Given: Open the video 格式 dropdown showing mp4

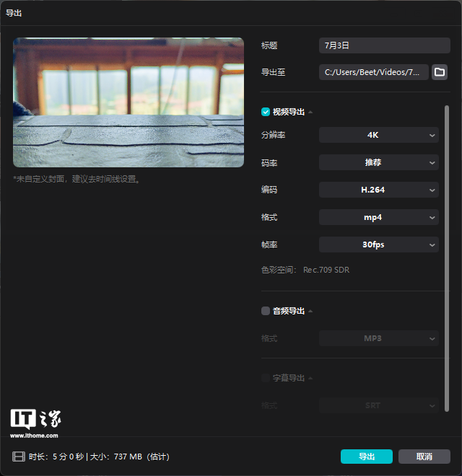Looking at the screenshot, I should point(378,217).
